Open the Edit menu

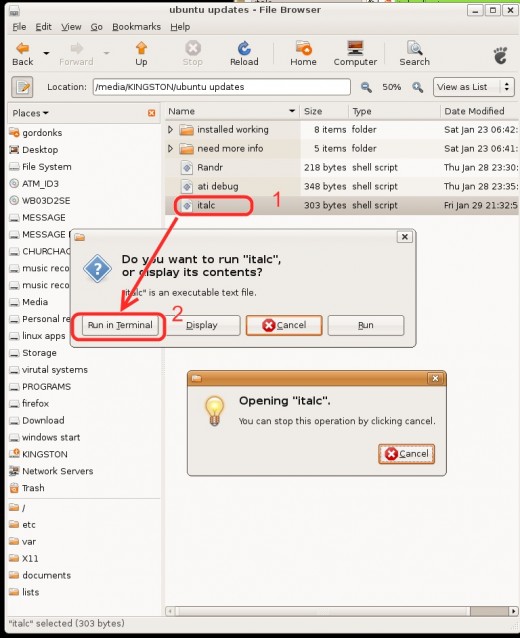click(43, 27)
